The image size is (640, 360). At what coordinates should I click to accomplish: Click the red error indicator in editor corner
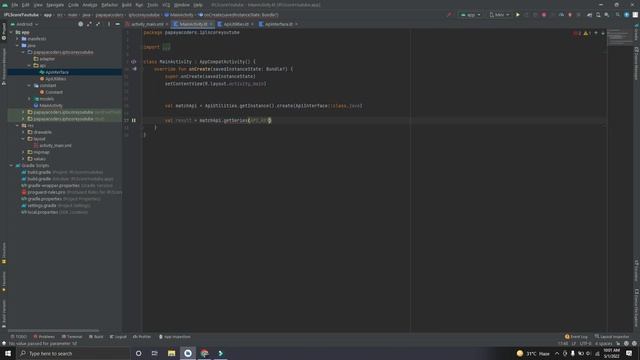click(x=577, y=33)
